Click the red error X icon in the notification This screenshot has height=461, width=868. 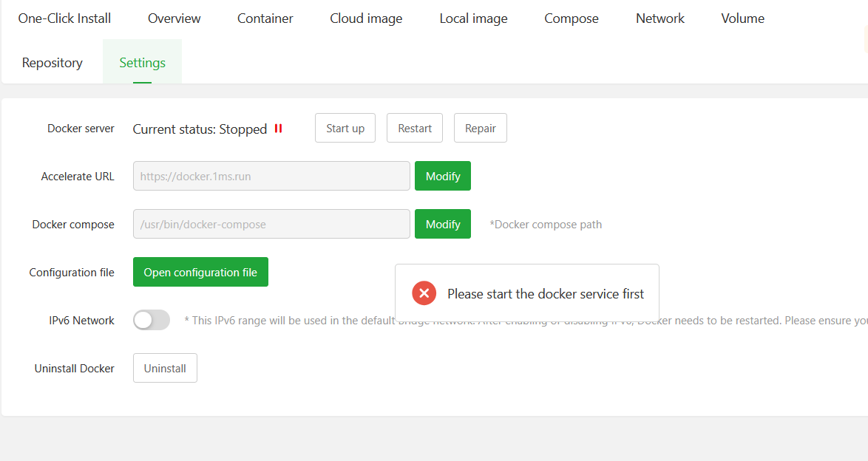pos(424,293)
